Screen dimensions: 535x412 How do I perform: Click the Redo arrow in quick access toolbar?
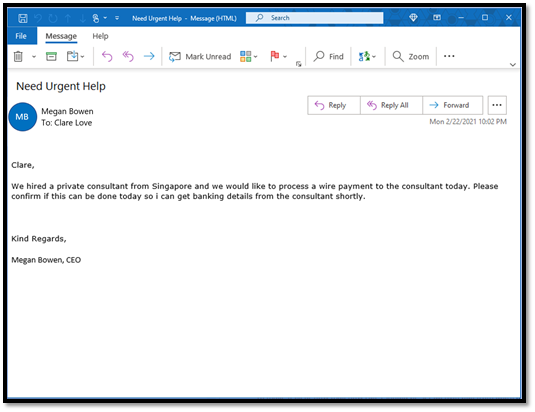coord(53,18)
